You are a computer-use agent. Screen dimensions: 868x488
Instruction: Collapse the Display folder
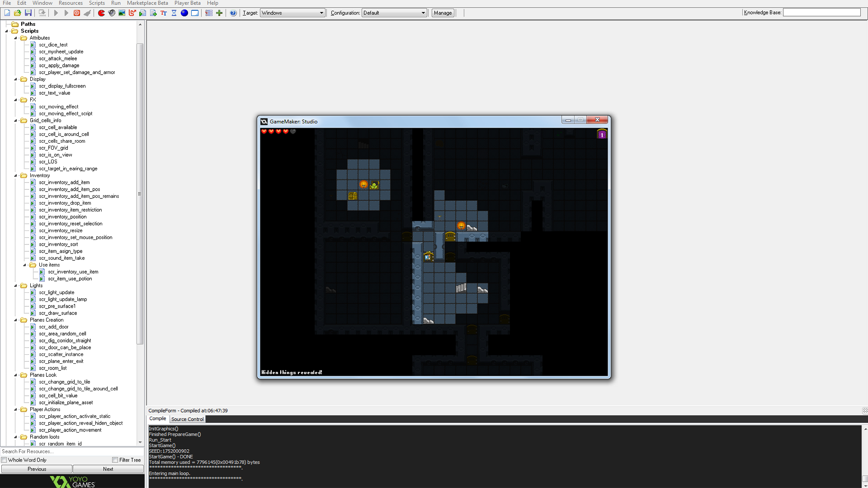[15, 79]
